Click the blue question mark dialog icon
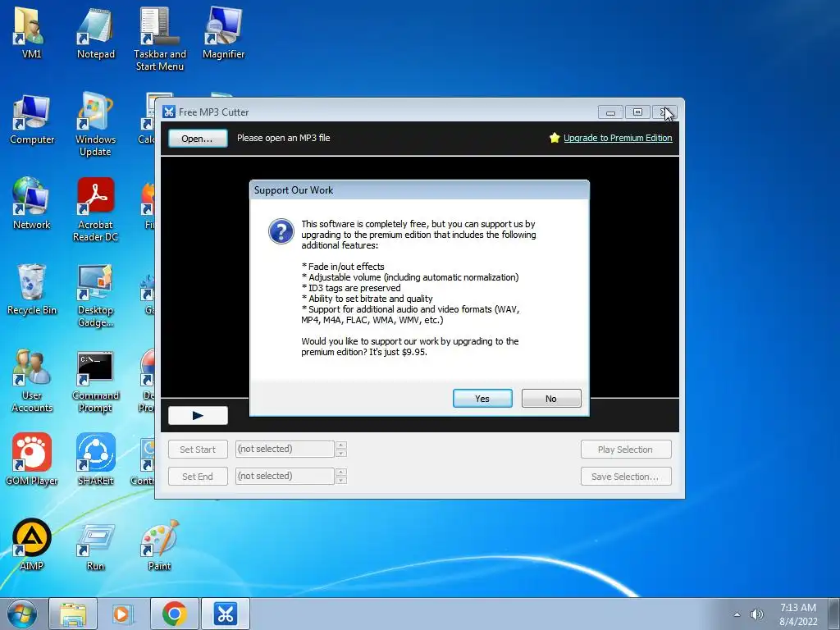 (x=281, y=231)
